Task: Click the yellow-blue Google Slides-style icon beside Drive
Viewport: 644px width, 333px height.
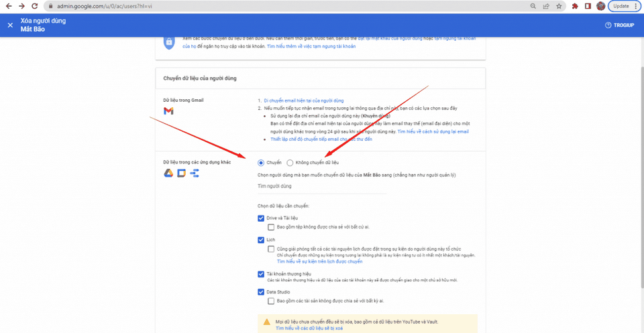Action: pos(182,174)
